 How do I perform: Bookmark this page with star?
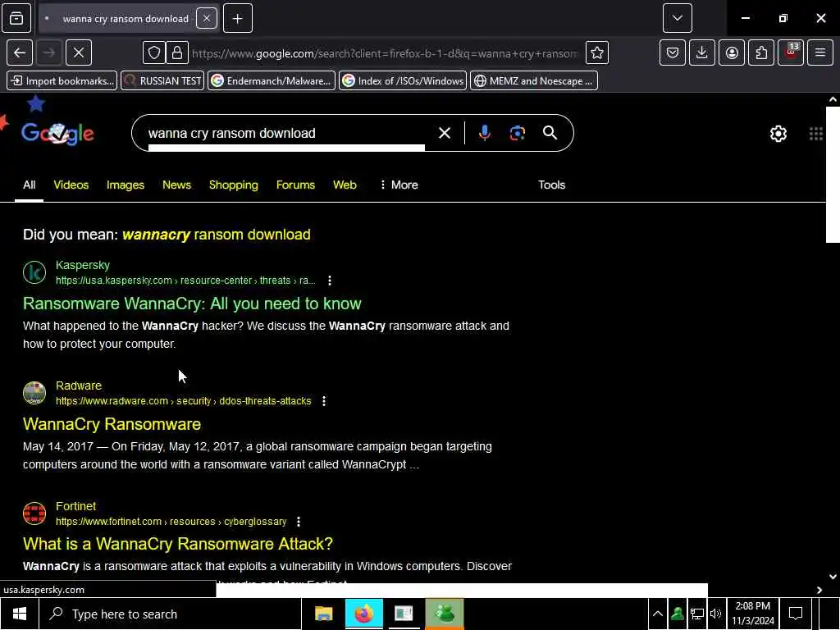(x=597, y=52)
